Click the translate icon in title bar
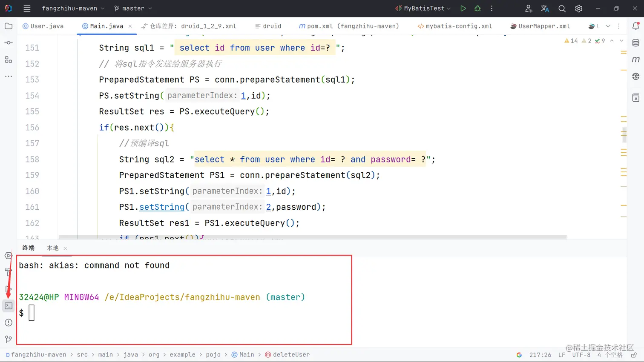Screen dimensions: 644x362 pos(545,9)
